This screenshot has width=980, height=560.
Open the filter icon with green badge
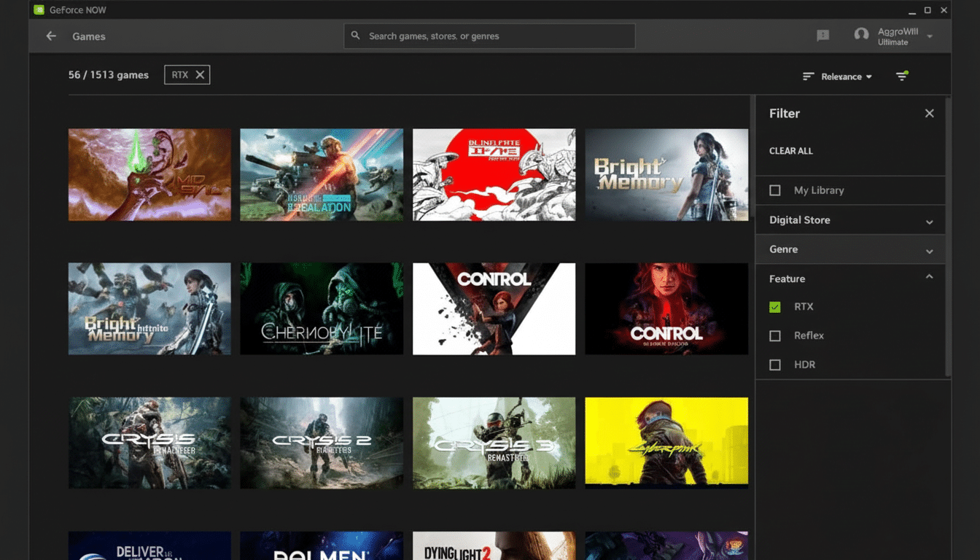tap(902, 76)
